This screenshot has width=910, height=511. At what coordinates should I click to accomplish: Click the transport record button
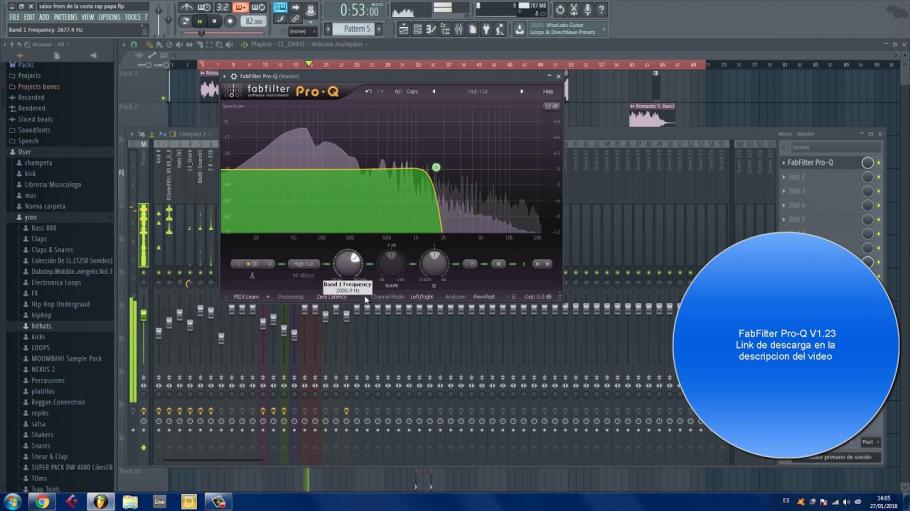coord(230,21)
